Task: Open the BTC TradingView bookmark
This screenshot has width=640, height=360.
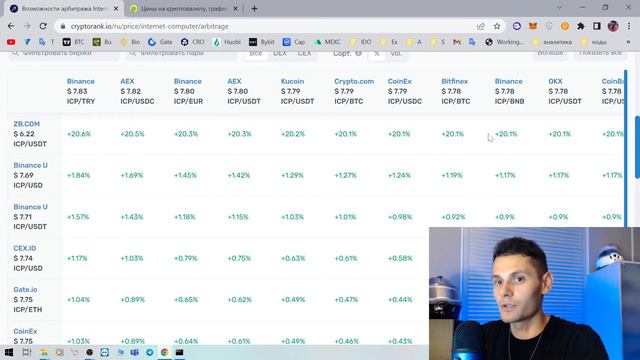Action: coord(73,42)
